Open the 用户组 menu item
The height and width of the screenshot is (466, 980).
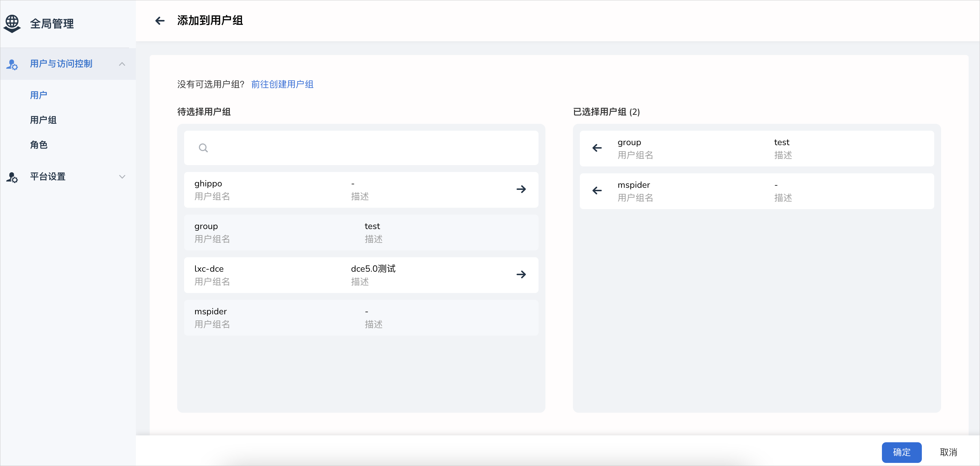[43, 120]
